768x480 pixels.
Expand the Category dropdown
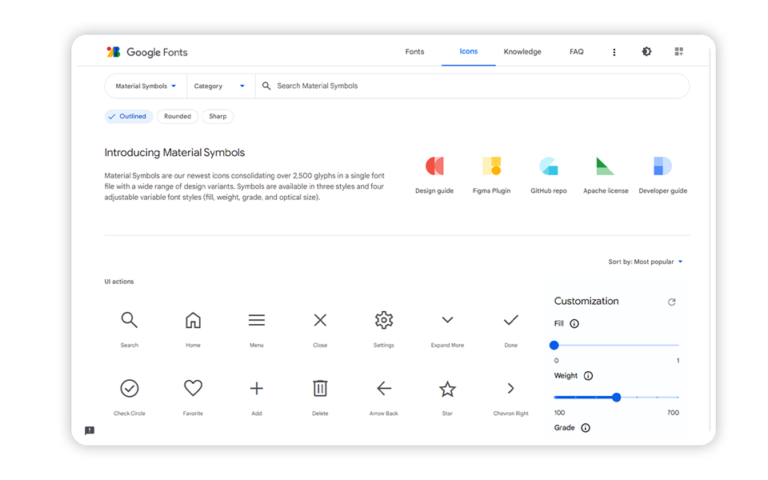pos(219,86)
